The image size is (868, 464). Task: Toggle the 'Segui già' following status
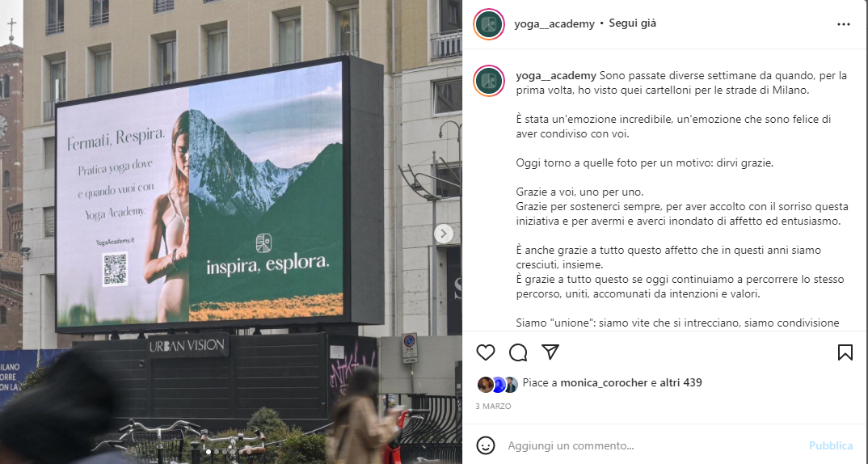click(x=632, y=23)
